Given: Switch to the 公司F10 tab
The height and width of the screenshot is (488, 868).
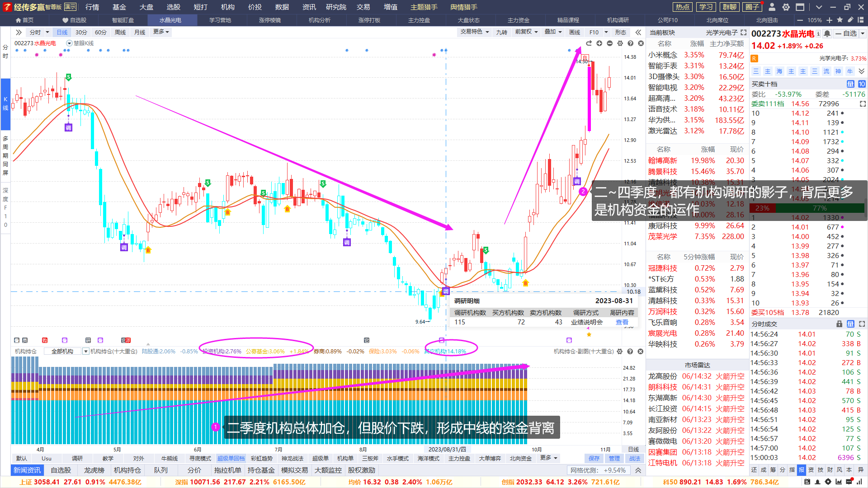Looking at the screenshot, I should pyautogui.click(x=667, y=20).
